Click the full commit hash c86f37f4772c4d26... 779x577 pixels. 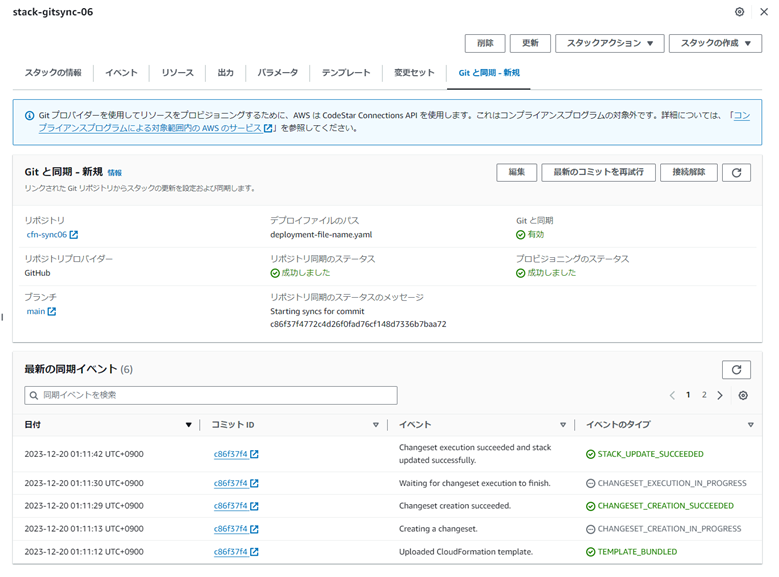[358, 324]
